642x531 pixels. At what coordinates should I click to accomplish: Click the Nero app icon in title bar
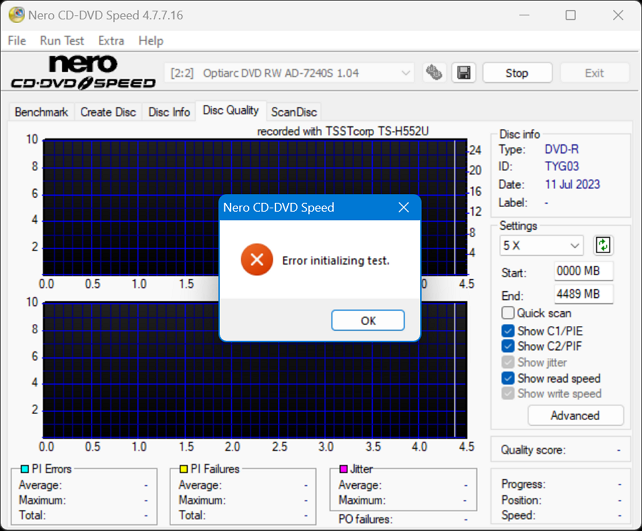16,15
